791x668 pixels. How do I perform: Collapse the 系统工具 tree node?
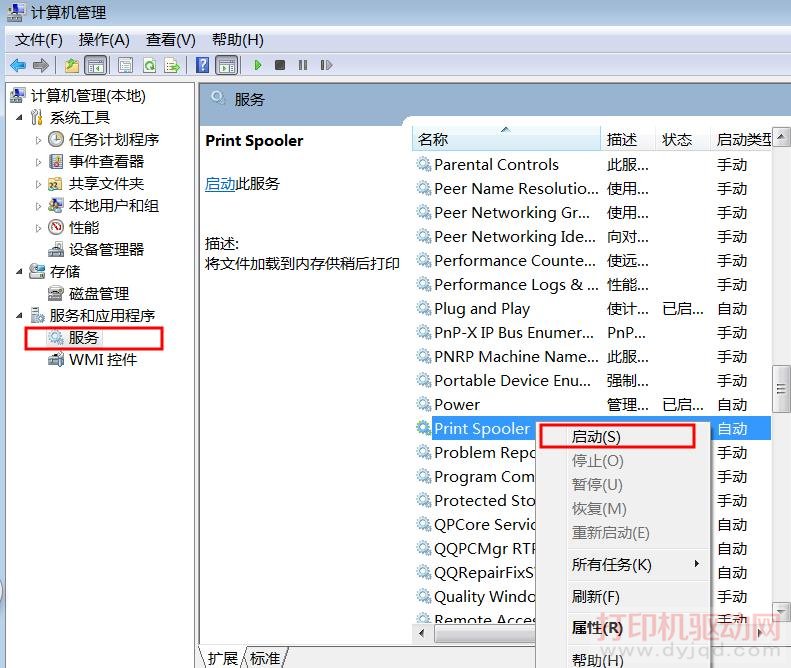19,118
